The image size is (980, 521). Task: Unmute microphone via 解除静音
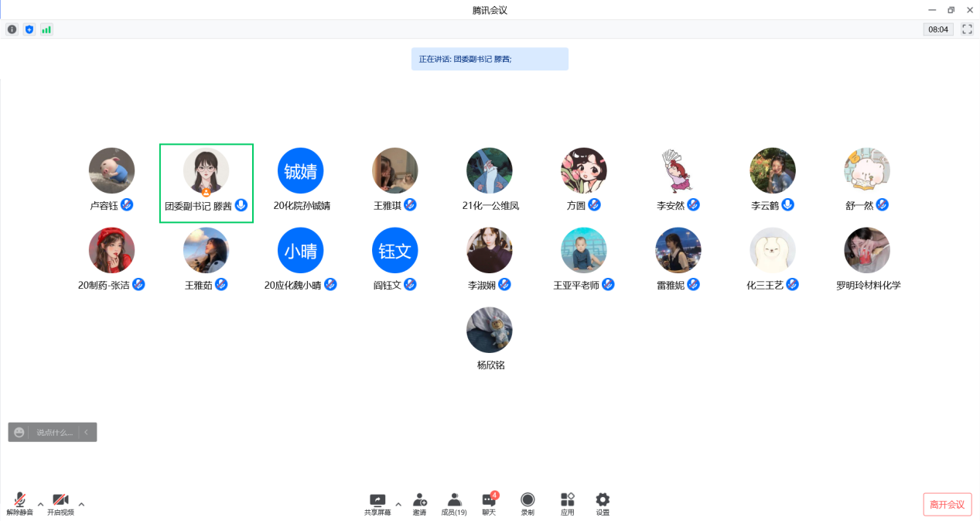coord(19,503)
